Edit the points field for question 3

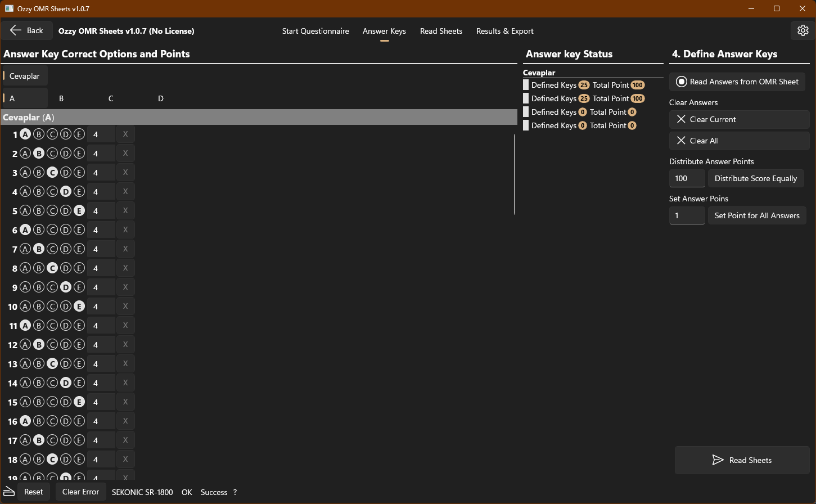point(101,172)
